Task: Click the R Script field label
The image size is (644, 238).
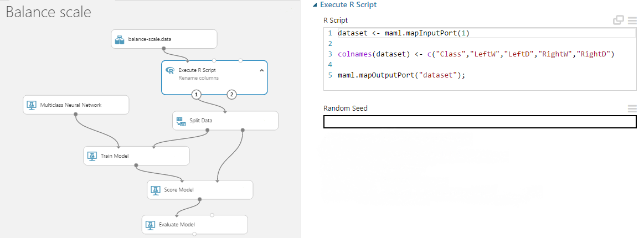Action: pos(336,20)
